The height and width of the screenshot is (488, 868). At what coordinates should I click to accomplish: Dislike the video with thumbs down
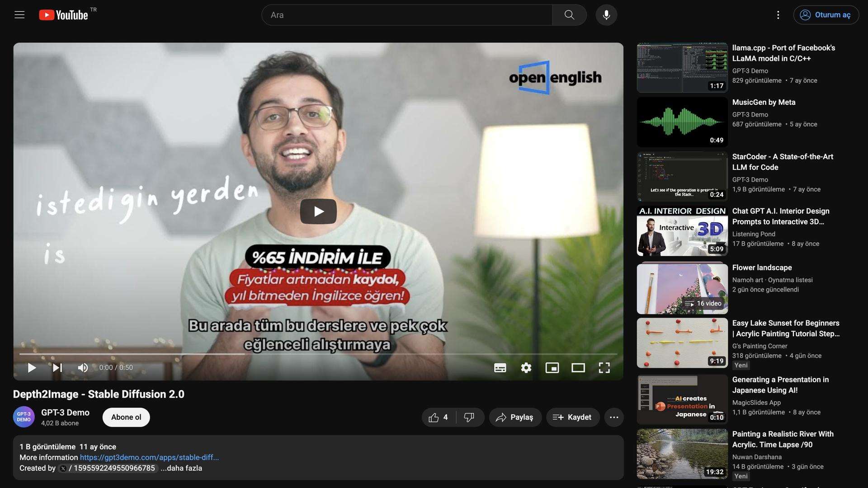[469, 418]
